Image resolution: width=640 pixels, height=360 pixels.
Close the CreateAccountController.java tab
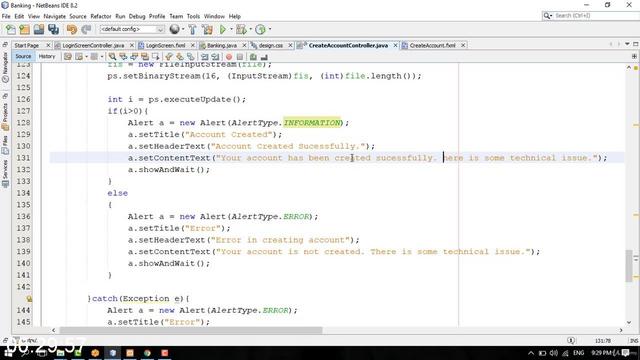tap(396, 45)
